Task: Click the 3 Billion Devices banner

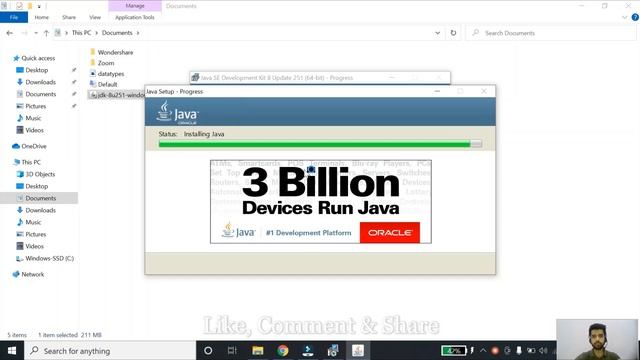Action: coord(321,202)
